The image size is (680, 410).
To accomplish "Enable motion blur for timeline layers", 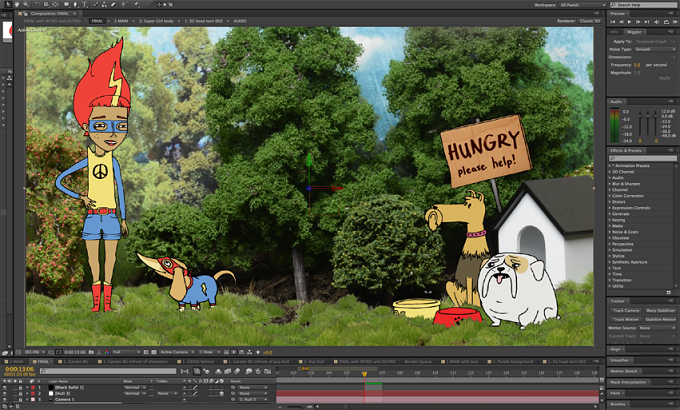I will (x=237, y=371).
